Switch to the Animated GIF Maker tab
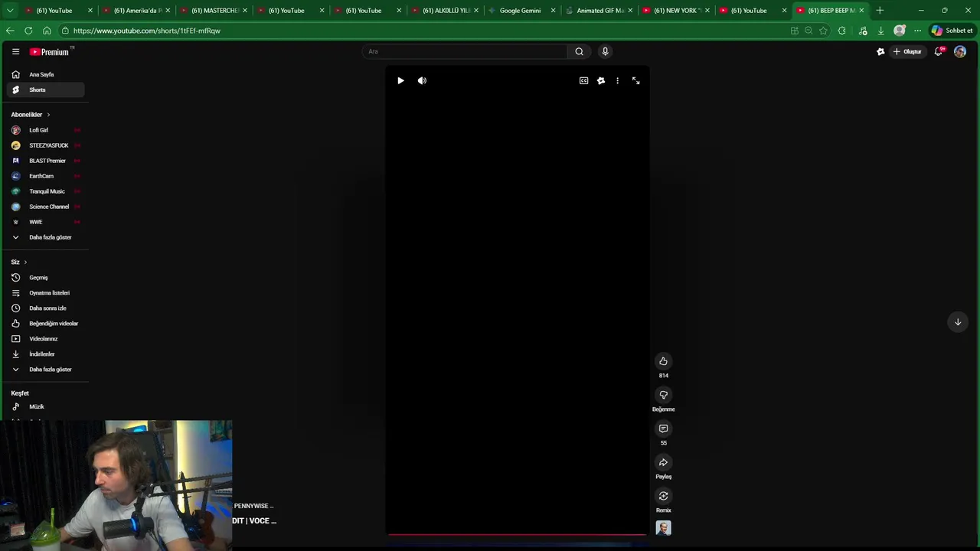 click(x=599, y=11)
